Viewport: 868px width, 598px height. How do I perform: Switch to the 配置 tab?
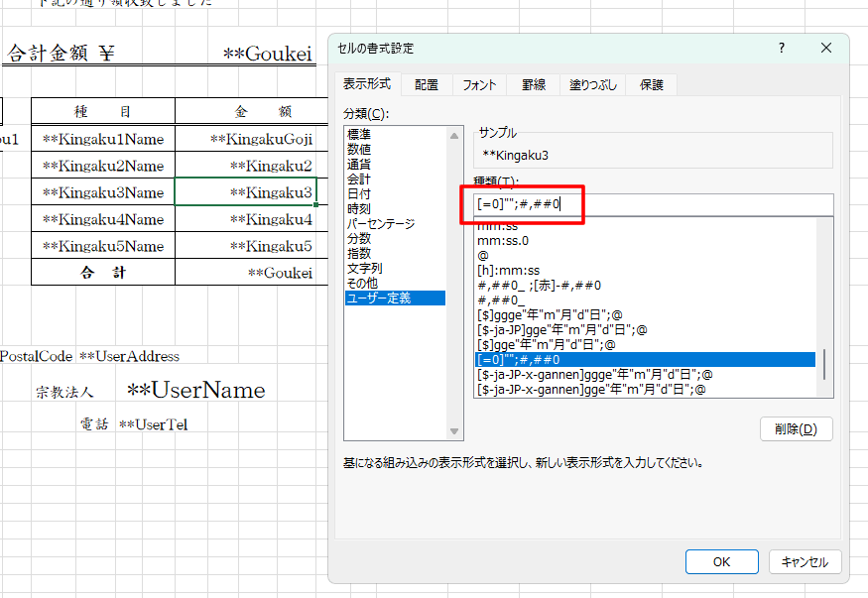(x=427, y=84)
